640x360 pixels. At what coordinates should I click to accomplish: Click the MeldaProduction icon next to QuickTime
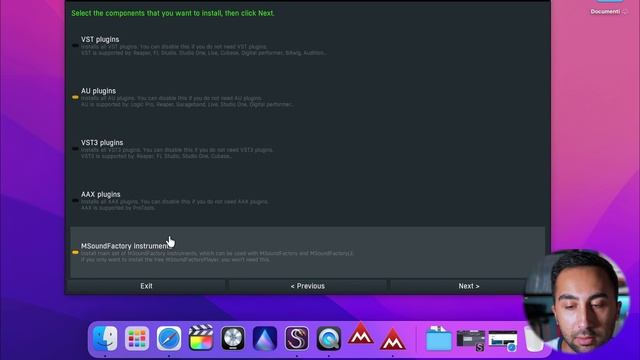(x=361, y=334)
